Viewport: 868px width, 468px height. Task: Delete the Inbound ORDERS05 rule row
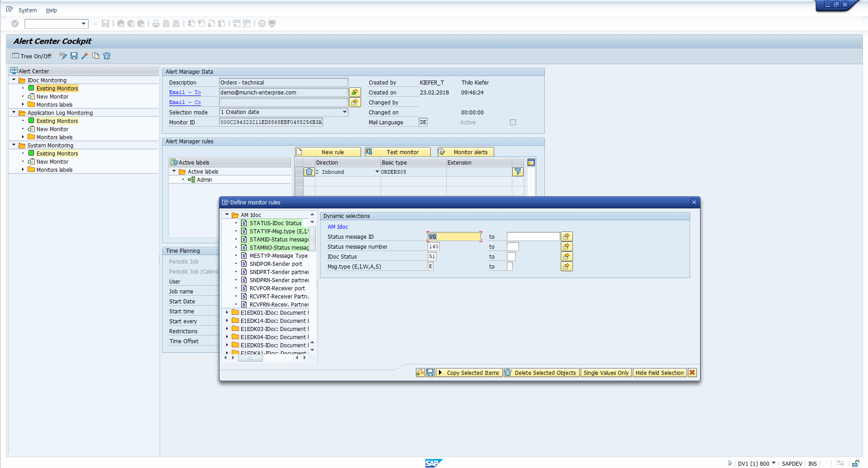(x=309, y=172)
